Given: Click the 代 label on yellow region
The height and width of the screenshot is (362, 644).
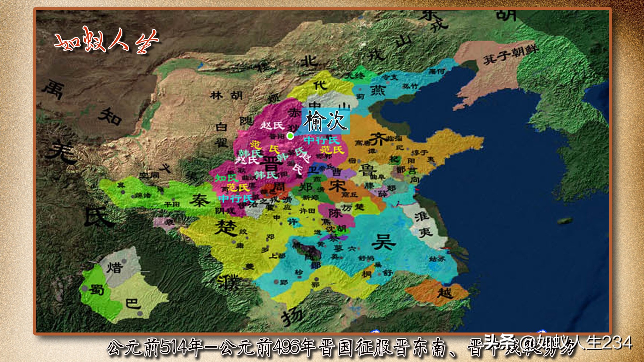Looking at the screenshot, I should (x=320, y=85).
